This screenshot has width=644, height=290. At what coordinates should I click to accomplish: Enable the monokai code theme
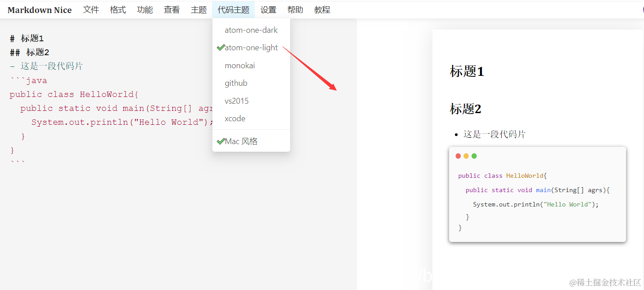240,65
